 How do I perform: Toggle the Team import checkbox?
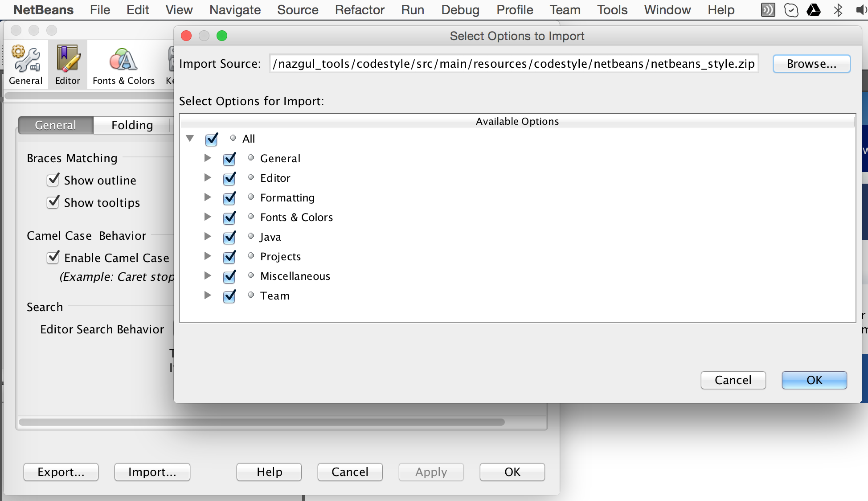(x=229, y=296)
